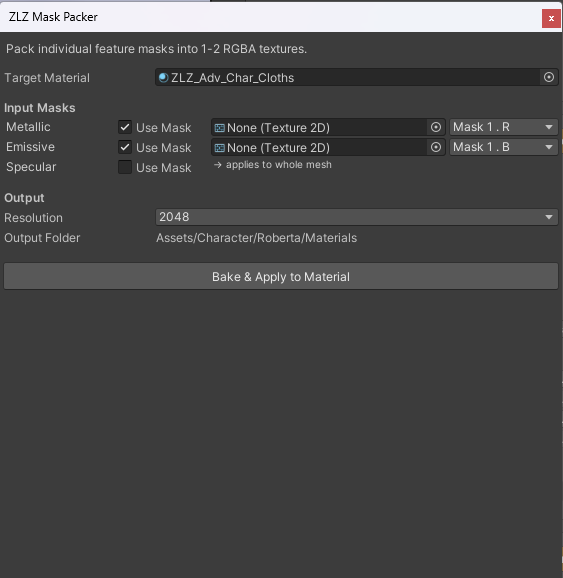
Task: Click the 'applies to whole mesh' note
Action: pyautogui.click(x=273, y=165)
